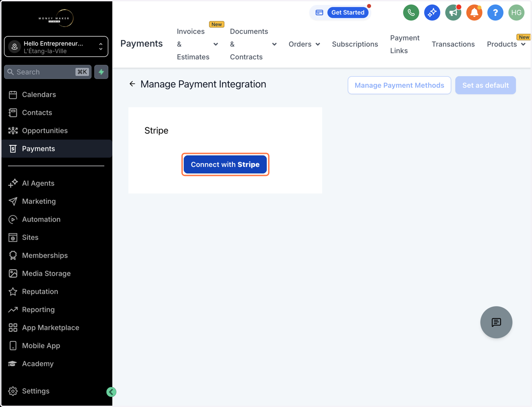532x407 pixels.
Task: Click the Stripe heading text
Action: pos(156,131)
